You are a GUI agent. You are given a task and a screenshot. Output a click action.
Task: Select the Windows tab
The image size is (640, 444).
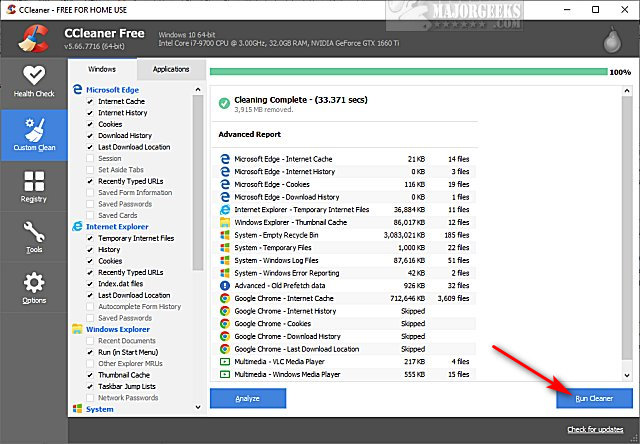pos(103,69)
